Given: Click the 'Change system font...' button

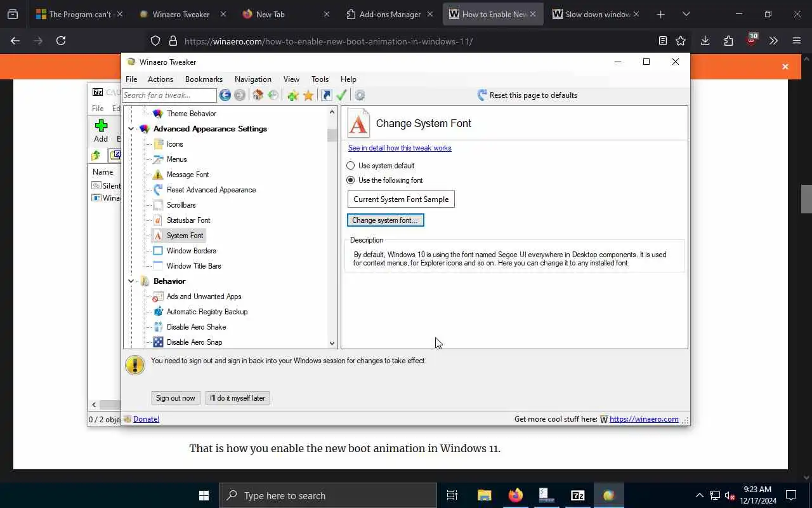Looking at the screenshot, I should pyautogui.click(x=385, y=220).
